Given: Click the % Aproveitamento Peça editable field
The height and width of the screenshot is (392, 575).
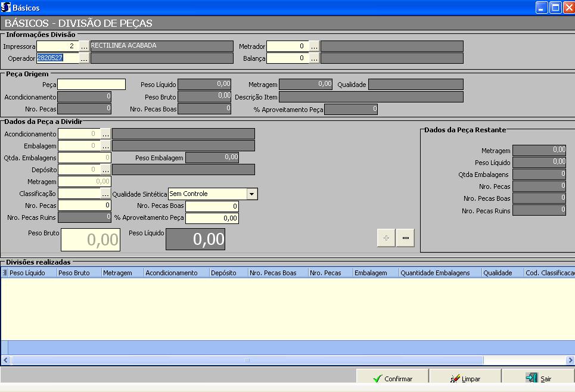Looking at the screenshot, I should pos(212,218).
